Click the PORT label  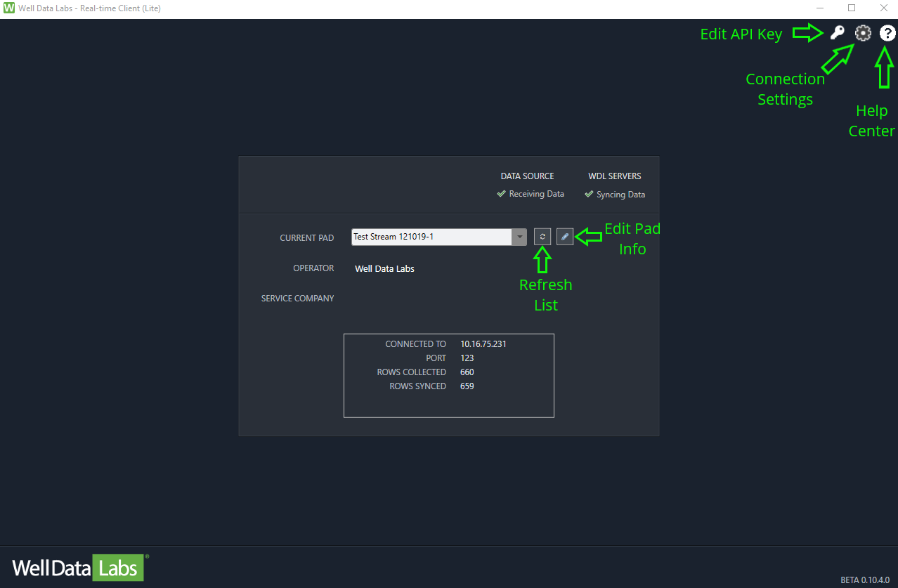[x=436, y=358]
